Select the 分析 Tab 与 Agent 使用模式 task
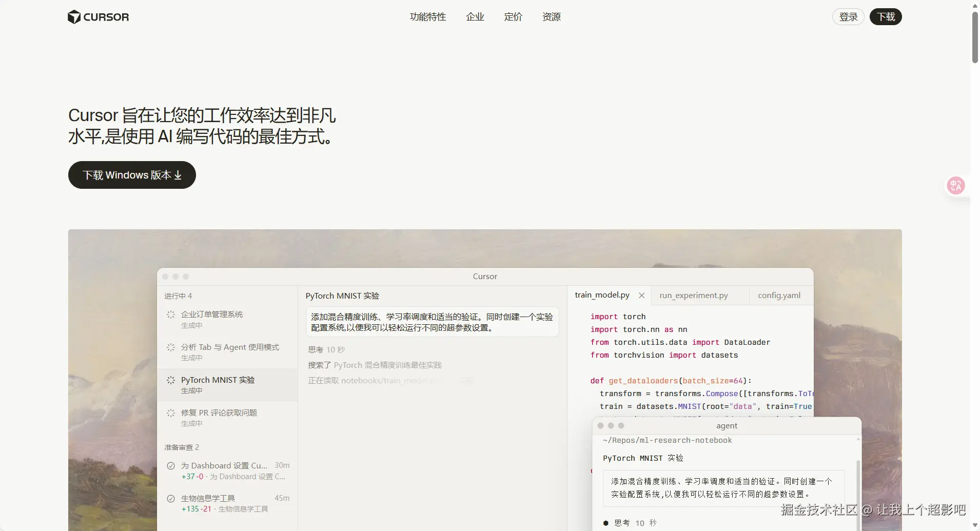 pos(227,352)
